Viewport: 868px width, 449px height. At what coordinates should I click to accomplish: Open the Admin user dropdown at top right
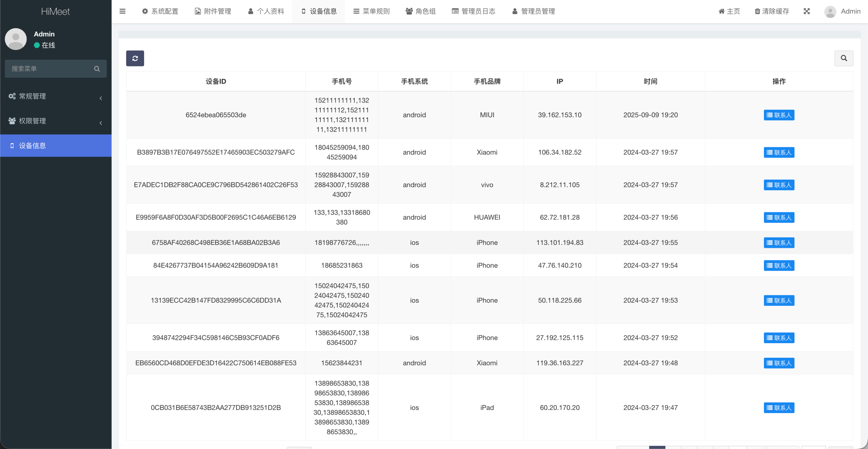click(850, 11)
